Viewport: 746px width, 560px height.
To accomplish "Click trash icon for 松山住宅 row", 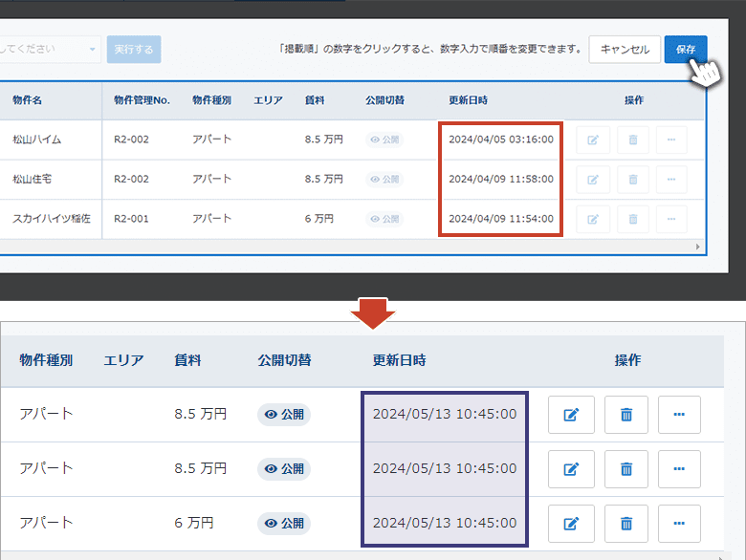I will (x=632, y=179).
